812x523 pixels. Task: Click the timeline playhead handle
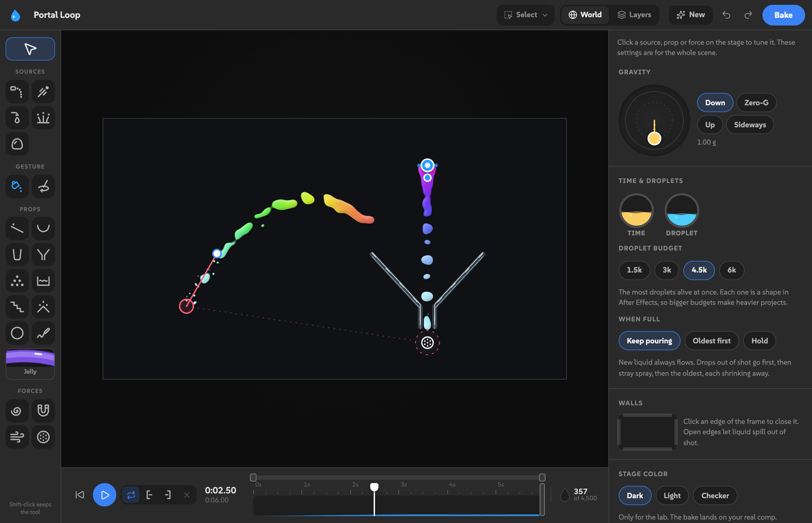tap(374, 487)
